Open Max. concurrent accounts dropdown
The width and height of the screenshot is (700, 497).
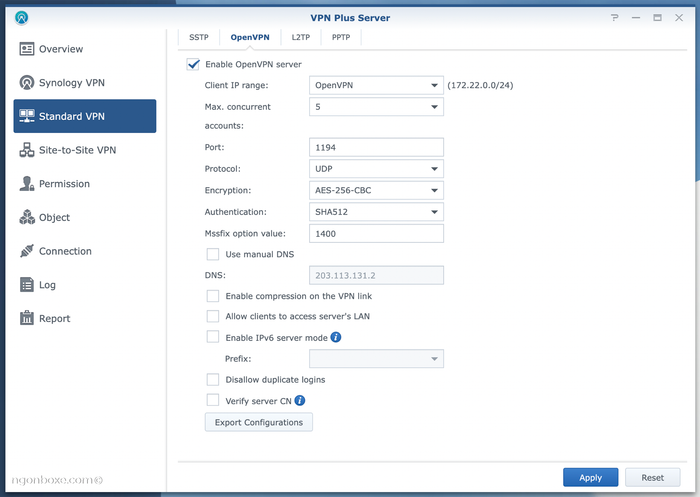(x=376, y=107)
